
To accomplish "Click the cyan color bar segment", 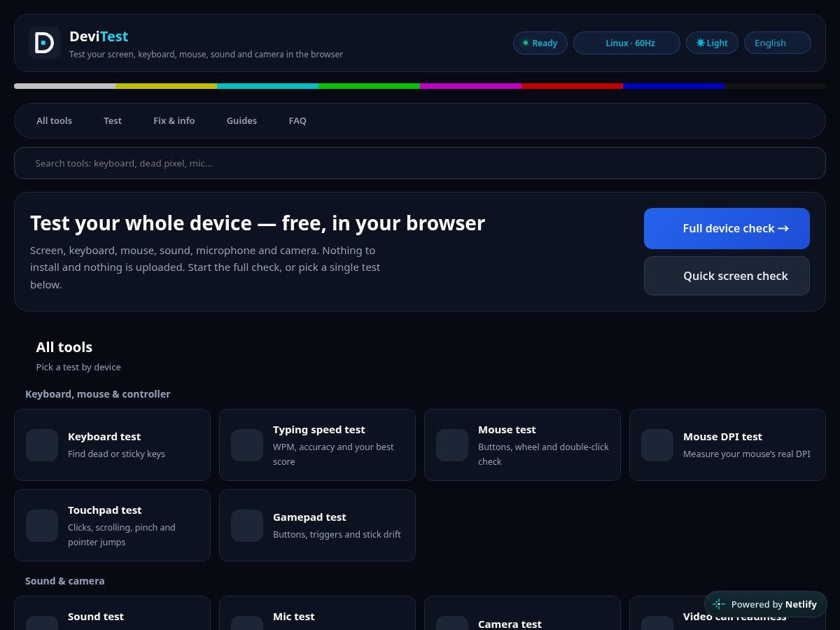I will [x=267, y=86].
